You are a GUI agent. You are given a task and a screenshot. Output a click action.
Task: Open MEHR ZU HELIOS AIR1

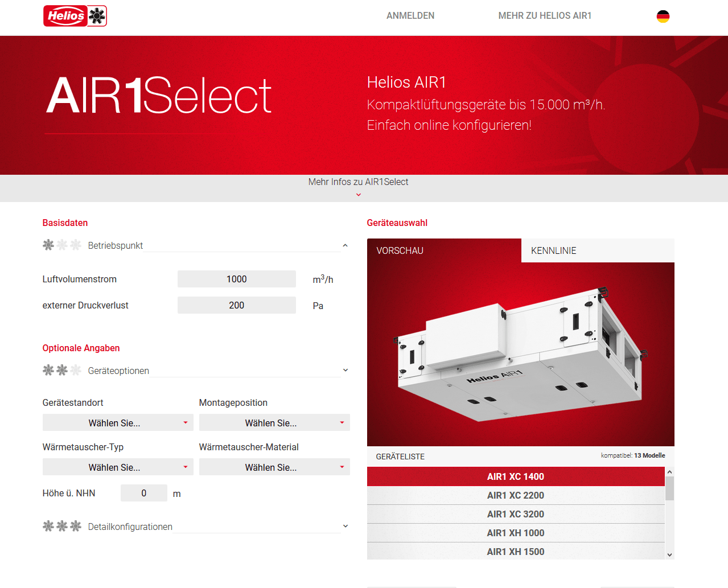coord(544,15)
